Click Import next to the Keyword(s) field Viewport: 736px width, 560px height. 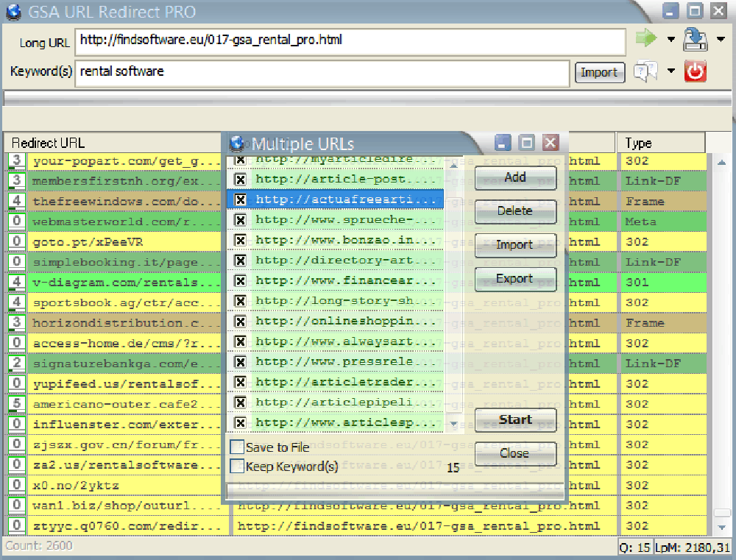pyautogui.click(x=600, y=73)
